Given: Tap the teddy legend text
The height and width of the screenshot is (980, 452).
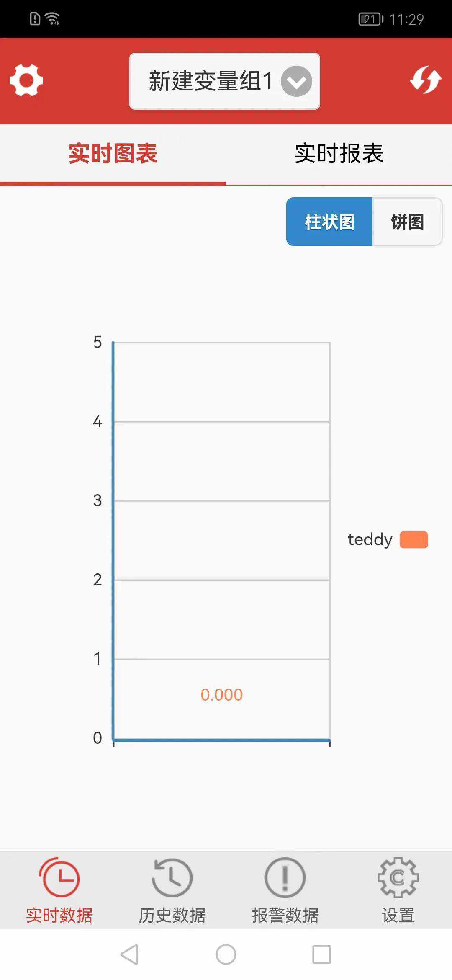Looking at the screenshot, I should click(x=370, y=539).
